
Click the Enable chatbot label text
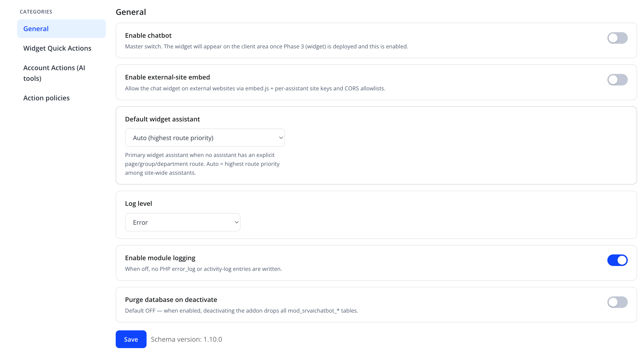pyautogui.click(x=148, y=36)
